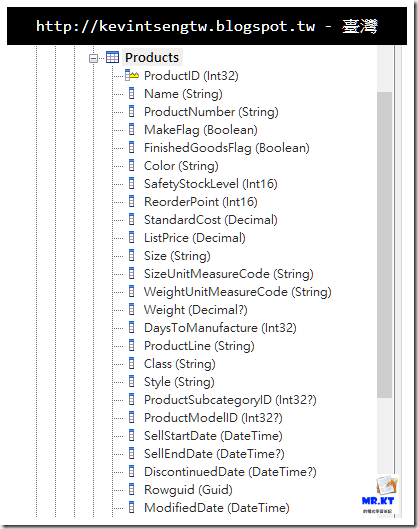
Task: Select ModifiedDate (DateTime) entry
Action: 217,508
